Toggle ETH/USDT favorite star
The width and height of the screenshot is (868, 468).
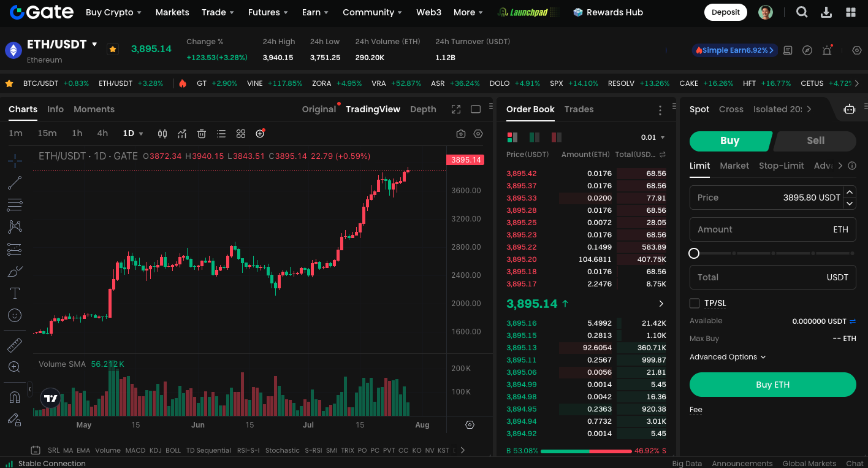[113, 49]
